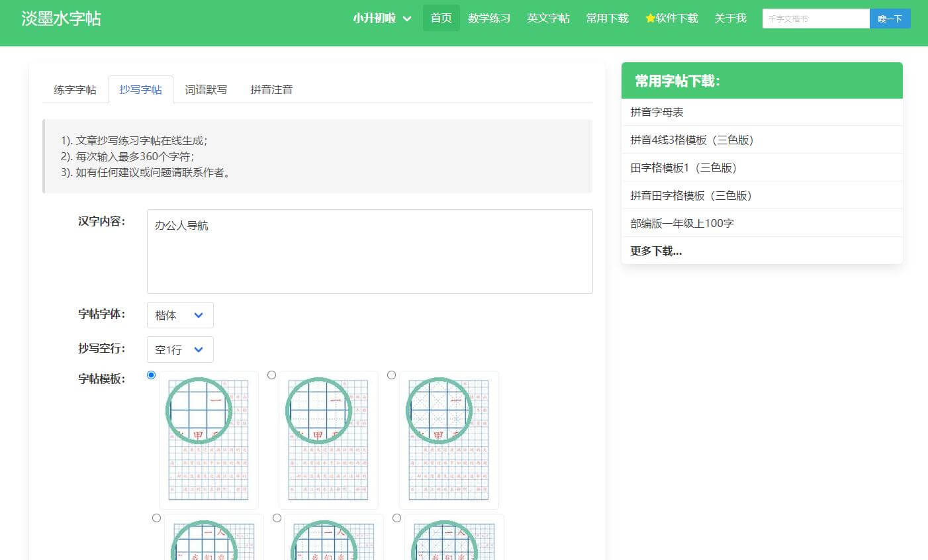The width and height of the screenshot is (928, 560).
Task: Click the first template preview thumbnail
Action: (209, 440)
